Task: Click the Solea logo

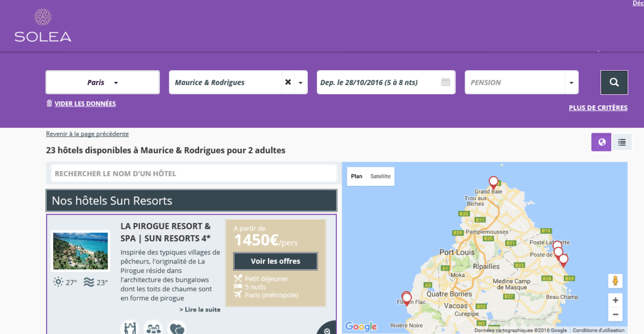Action: point(43,26)
